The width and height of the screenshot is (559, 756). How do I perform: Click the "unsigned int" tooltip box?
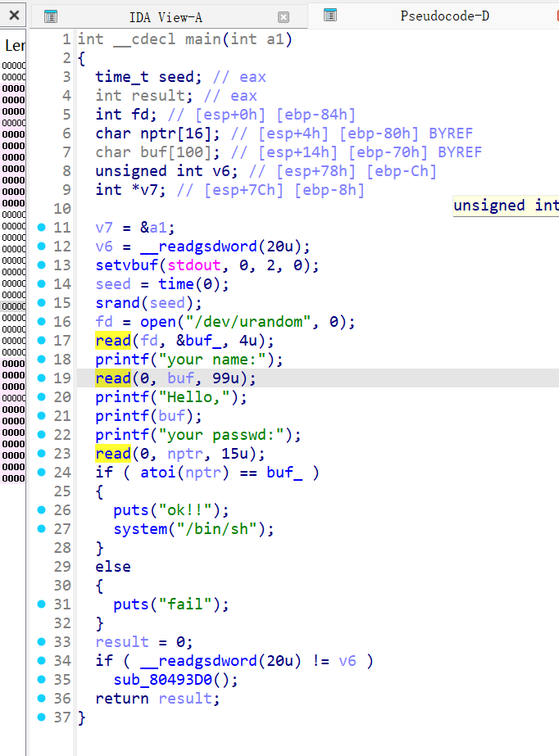coord(506,206)
